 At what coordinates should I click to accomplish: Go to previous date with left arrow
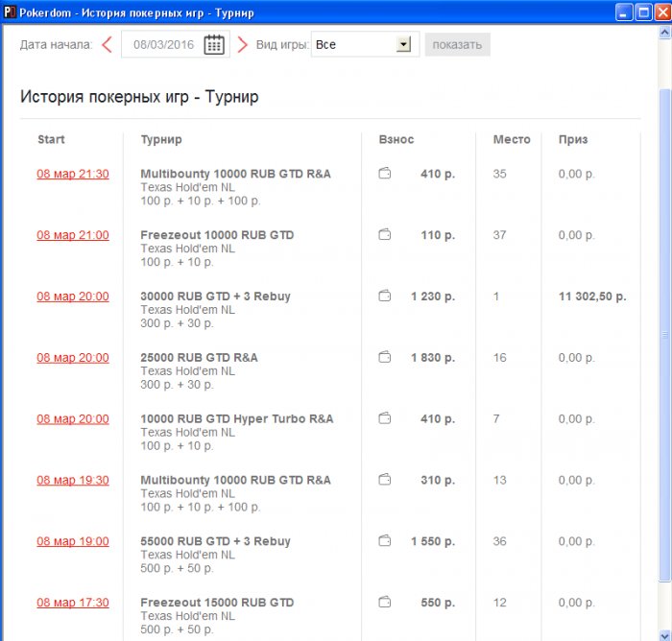click(107, 44)
